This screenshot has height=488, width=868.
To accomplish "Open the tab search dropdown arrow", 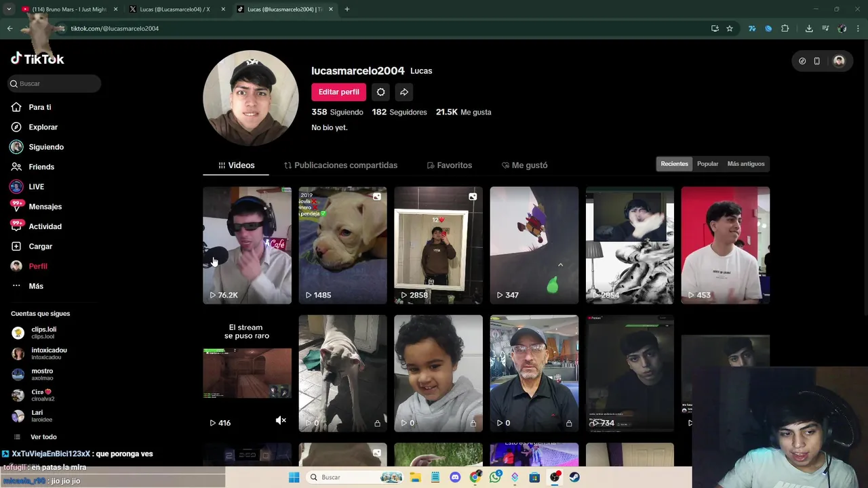I will [x=9, y=9].
